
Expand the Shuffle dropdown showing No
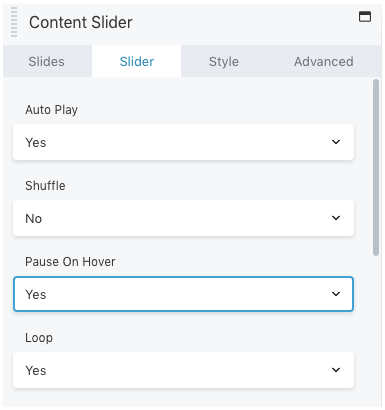tap(183, 218)
